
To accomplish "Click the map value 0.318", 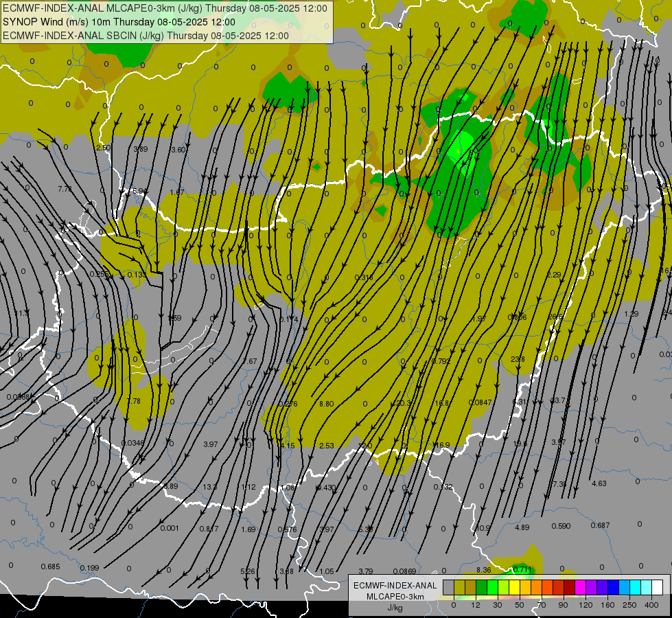I will pos(364,277).
